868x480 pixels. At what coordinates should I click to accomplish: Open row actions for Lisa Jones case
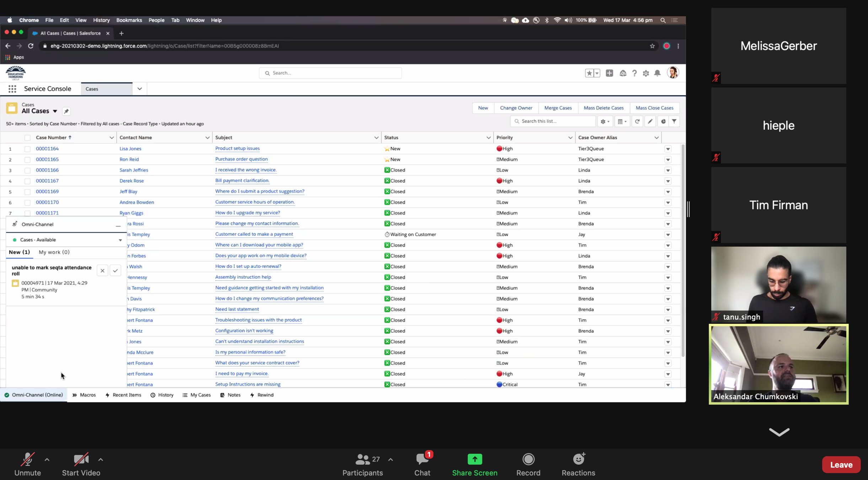[668, 149]
